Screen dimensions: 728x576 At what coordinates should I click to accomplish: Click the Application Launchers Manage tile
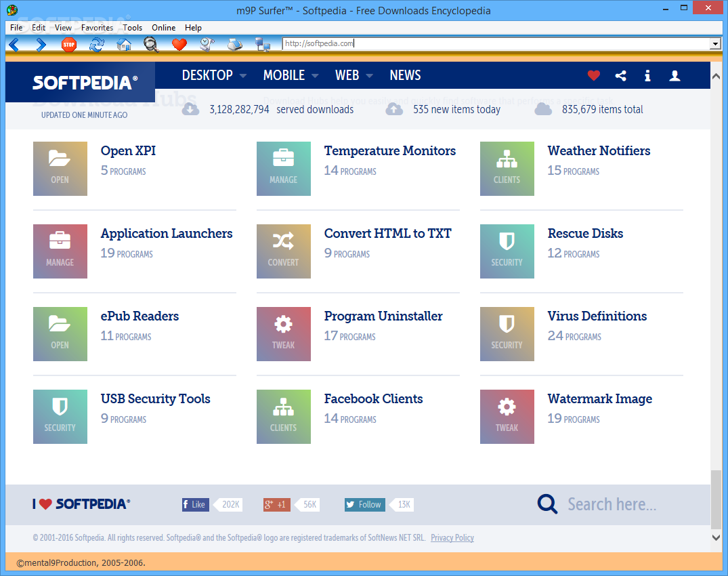click(x=60, y=251)
